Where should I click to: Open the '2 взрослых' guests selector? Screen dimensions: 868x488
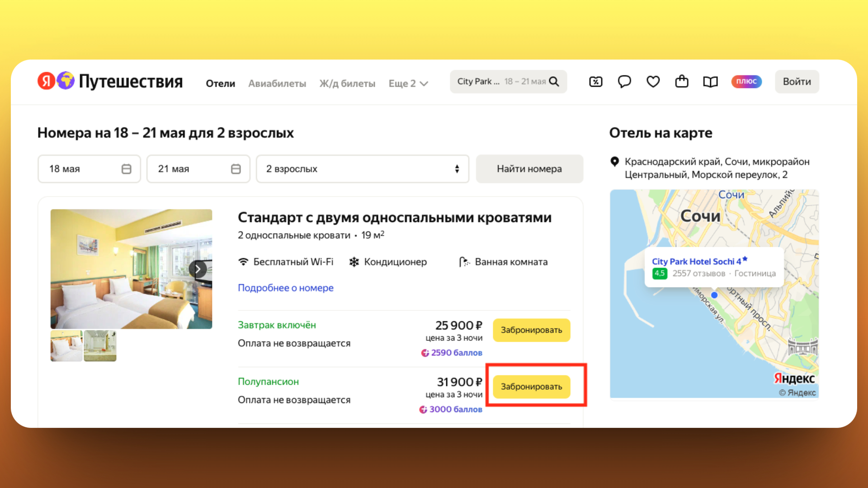(362, 169)
